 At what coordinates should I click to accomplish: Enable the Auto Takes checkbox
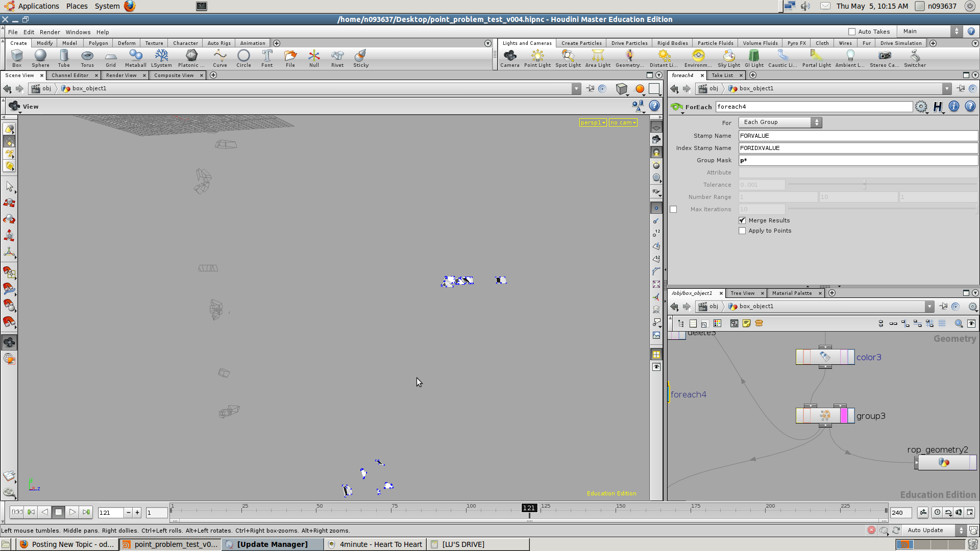[x=852, y=32]
